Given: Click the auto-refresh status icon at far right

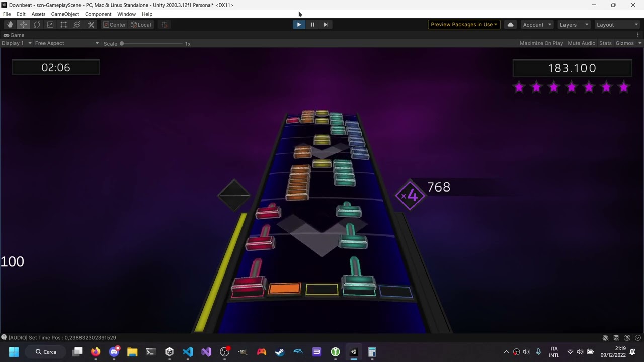Looking at the screenshot, I should (638, 338).
